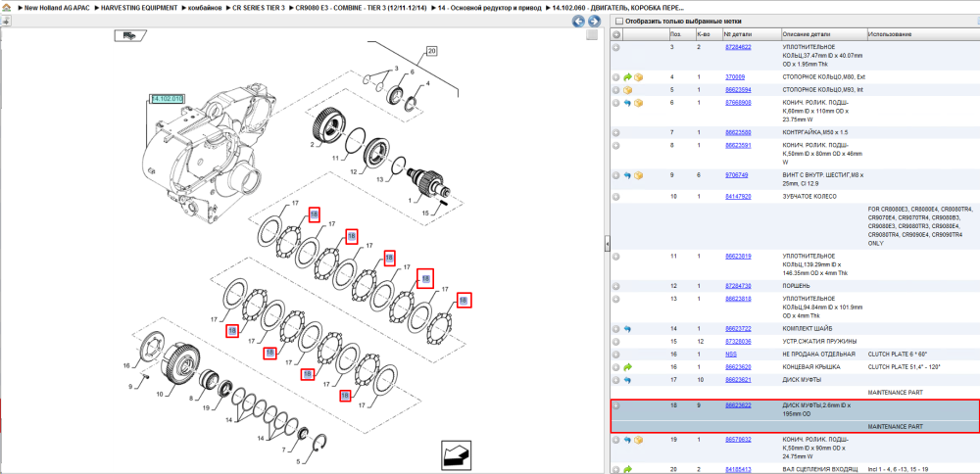Click the blue arrow icon for part 86570632
The height and width of the screenshot is (474, 980).
point(628,441)
